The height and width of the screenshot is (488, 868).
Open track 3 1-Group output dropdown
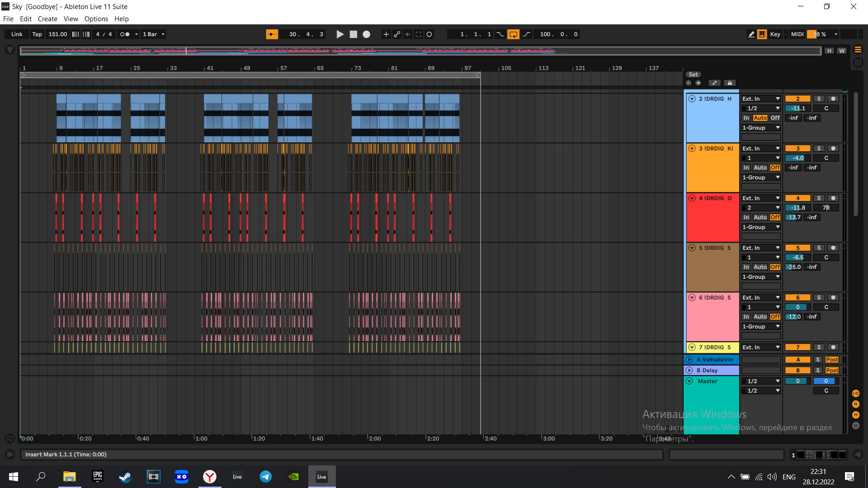click(761, 178)
